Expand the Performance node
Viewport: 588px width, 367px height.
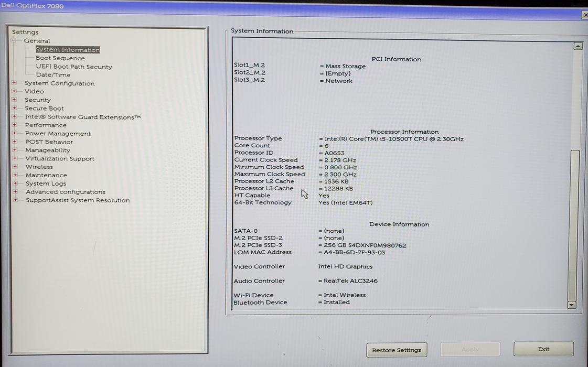pyautogui.click(x=15, y=125)
